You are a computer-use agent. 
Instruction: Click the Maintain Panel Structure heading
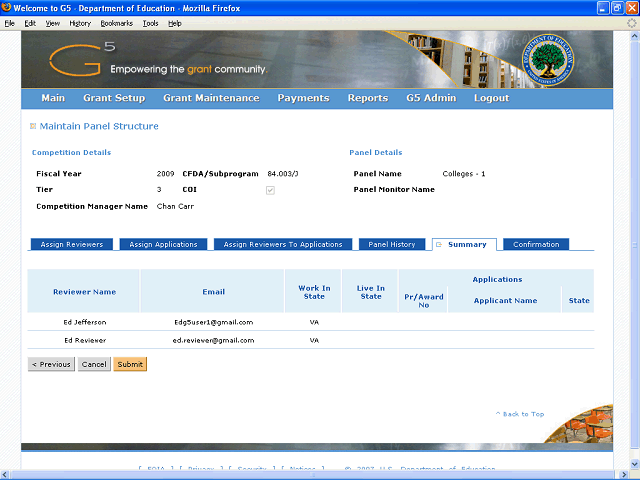99,126
